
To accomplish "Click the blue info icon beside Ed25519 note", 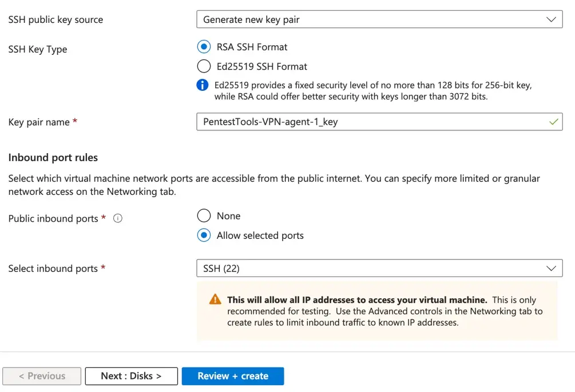I will coord(203,85).
